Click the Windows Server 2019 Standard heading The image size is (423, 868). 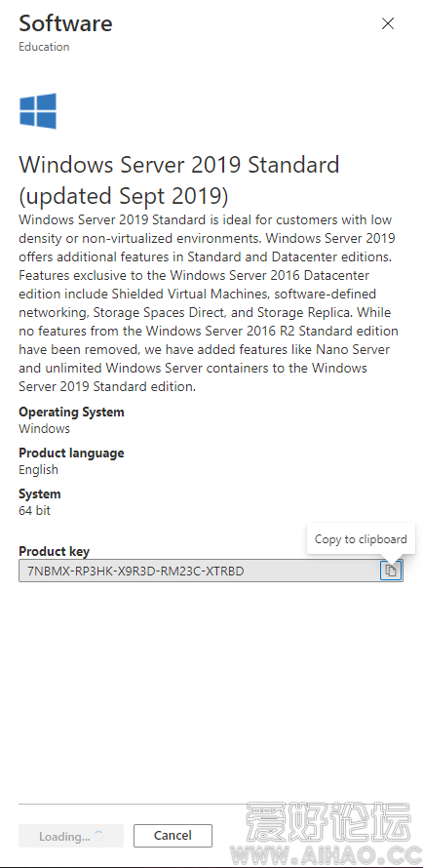(x=179, y=179)
